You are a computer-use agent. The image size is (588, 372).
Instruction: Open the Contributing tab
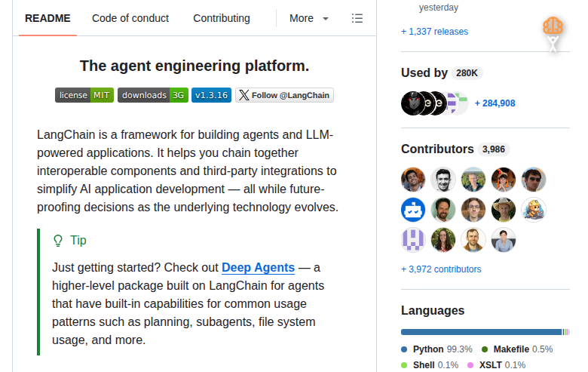tap(222, 18)
